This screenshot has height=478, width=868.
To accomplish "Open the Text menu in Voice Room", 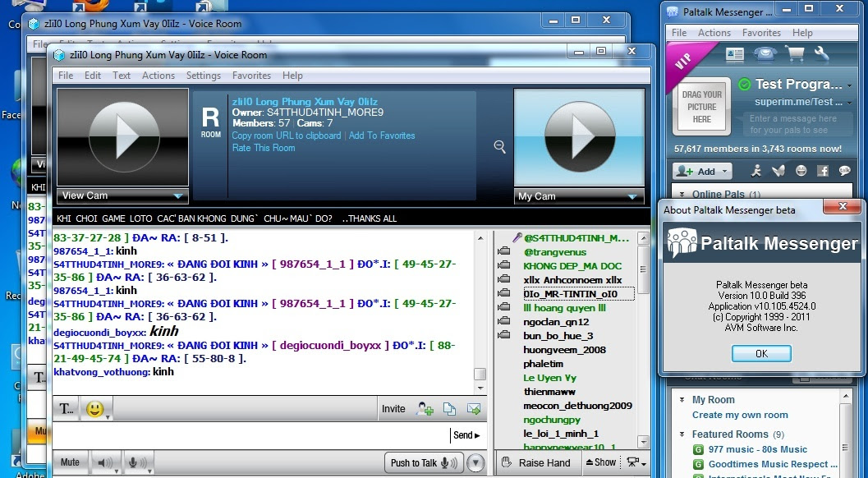I will (x=122, y=76).
